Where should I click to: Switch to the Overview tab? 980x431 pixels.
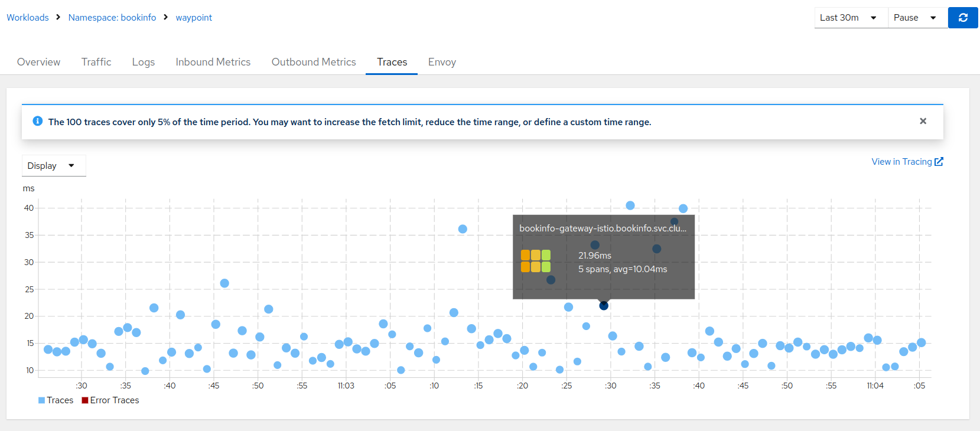(x=38, y=62)
